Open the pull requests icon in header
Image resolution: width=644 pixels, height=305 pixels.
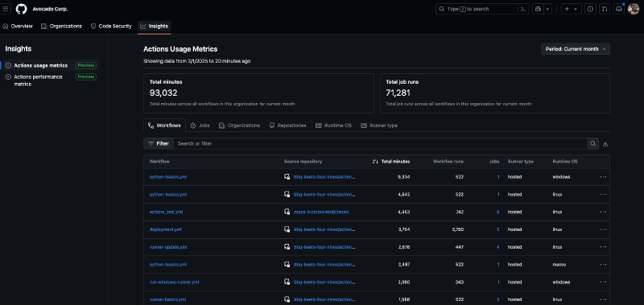pyautogui.click(x=605, y=9)
